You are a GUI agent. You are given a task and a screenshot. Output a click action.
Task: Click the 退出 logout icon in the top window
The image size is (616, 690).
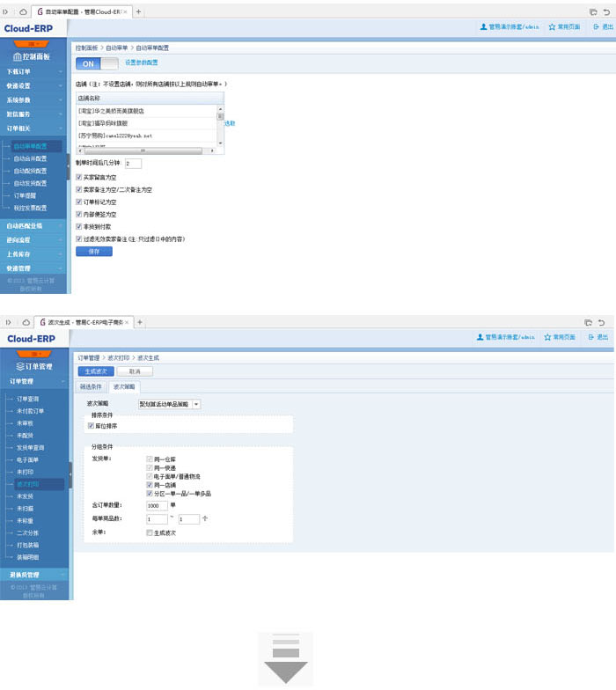[597, 26]
